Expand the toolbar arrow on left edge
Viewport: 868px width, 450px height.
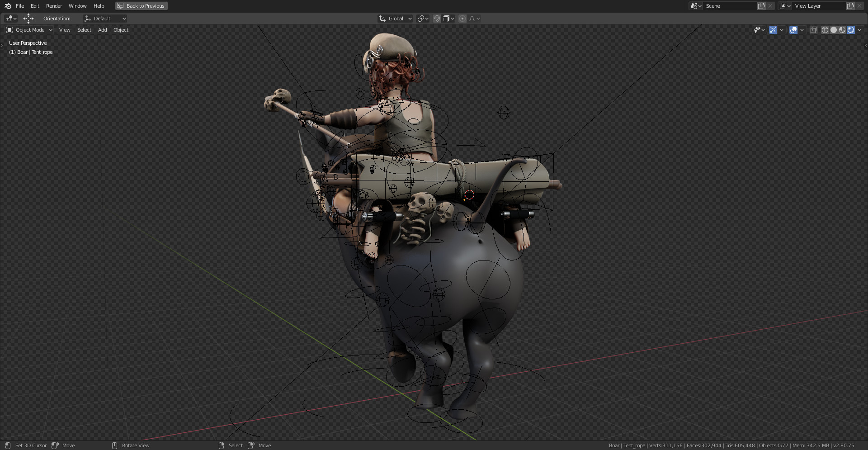tap(2, 46)
